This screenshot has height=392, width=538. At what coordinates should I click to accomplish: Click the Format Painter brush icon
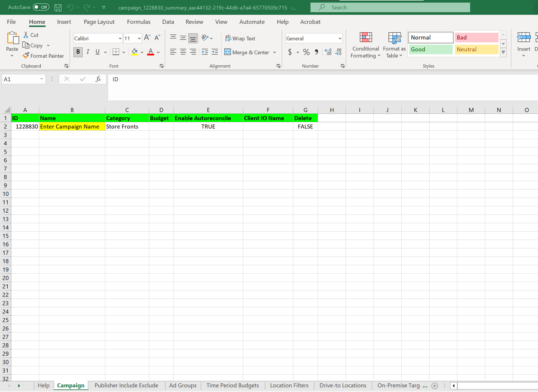[26, 56]
